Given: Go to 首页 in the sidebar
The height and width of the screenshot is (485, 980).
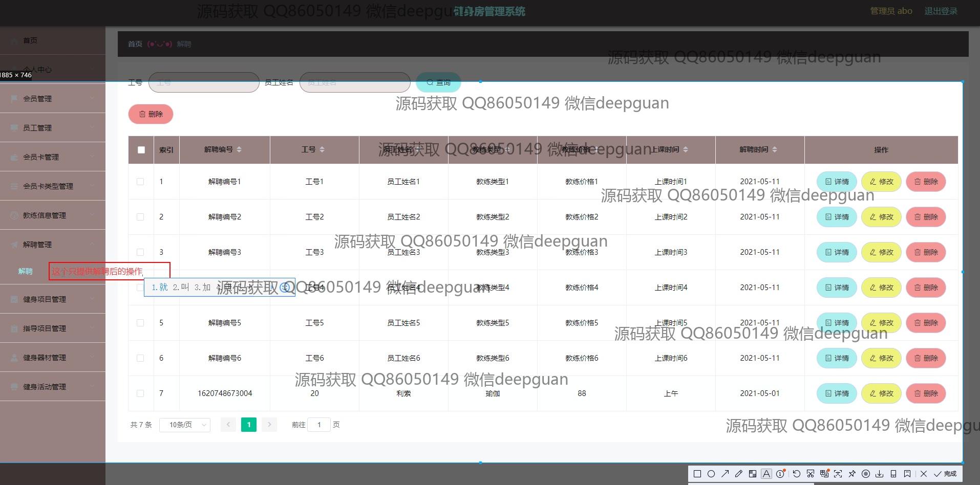Looking at the screenshot, I should tap(30, 40).
